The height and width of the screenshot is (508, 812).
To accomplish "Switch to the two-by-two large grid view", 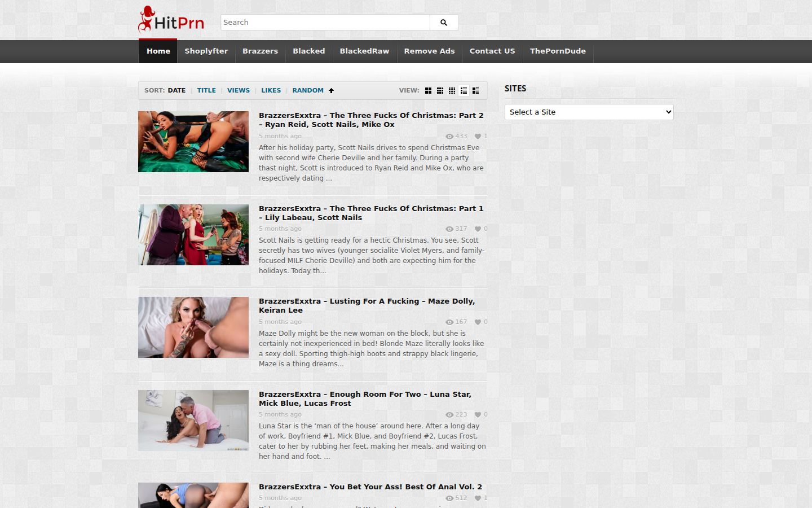I will click(428, 90).
